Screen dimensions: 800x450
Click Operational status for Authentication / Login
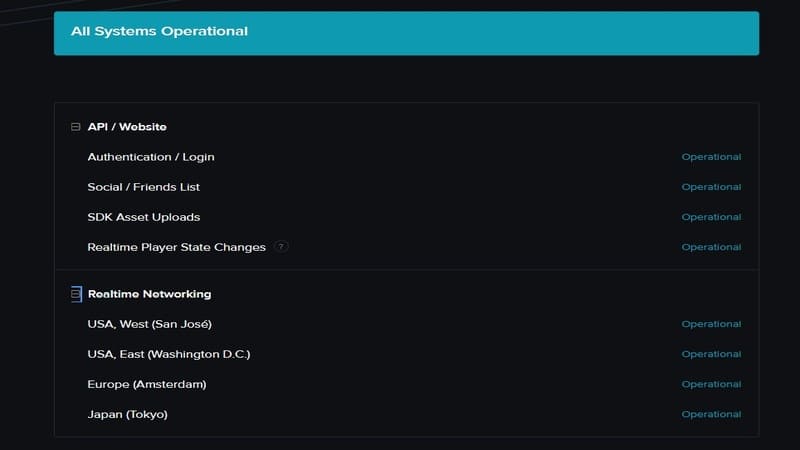(x=711, y=157)
